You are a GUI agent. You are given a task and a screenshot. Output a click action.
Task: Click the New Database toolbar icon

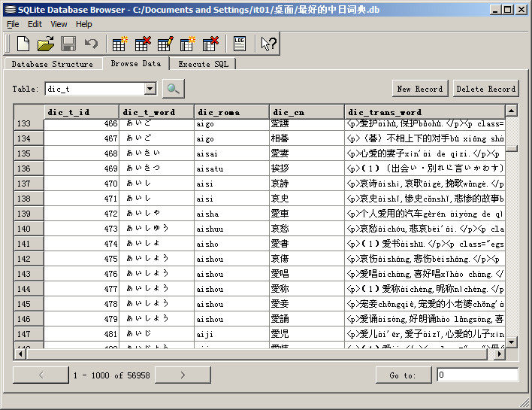(23, 44)
